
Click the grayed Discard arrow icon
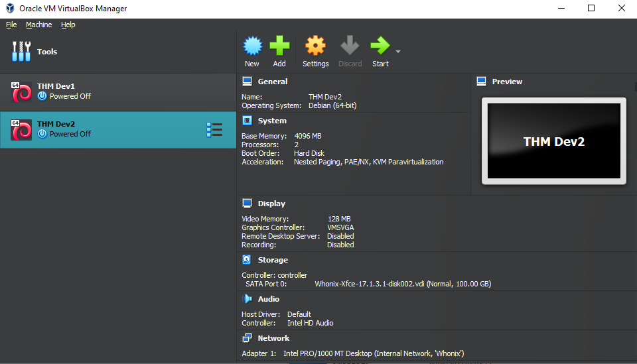350,46
